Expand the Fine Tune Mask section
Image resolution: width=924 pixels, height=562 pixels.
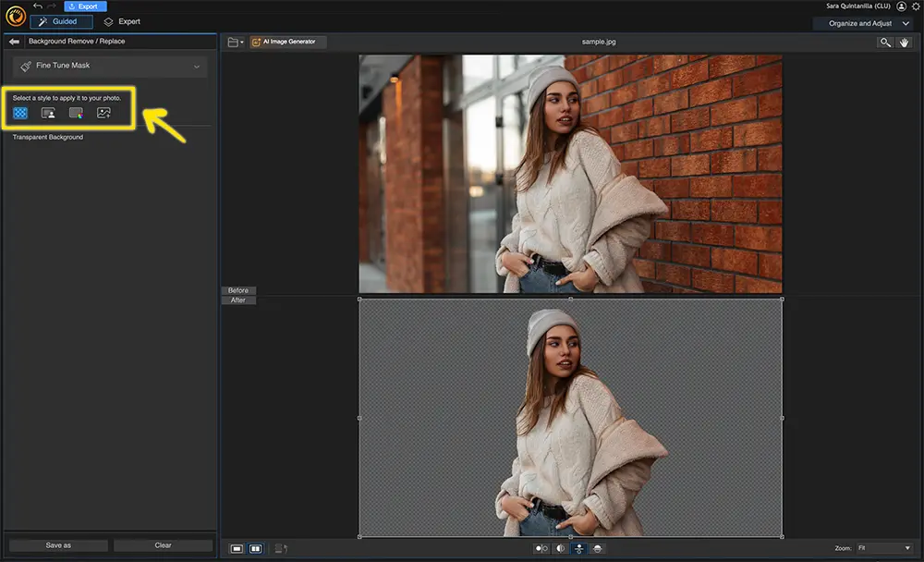click(x=196, y=67)
